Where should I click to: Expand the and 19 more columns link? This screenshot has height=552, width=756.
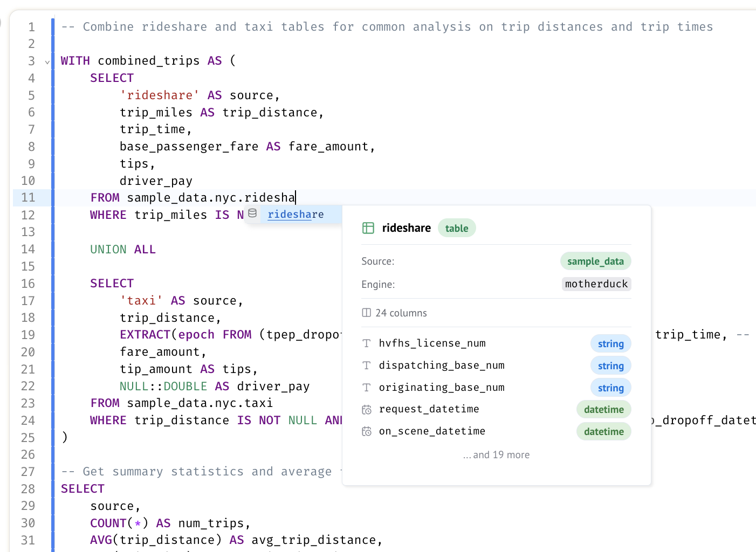(x=496, y=455)
